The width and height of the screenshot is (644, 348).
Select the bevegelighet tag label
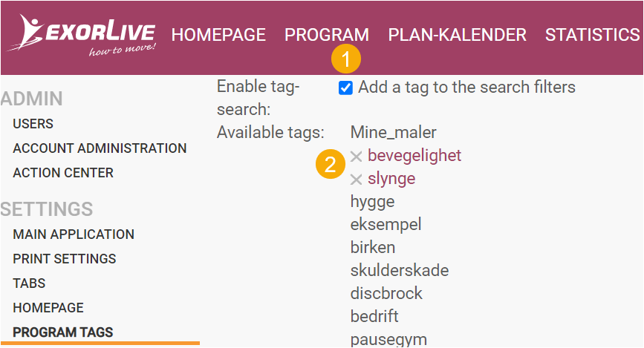click(414, 156)
